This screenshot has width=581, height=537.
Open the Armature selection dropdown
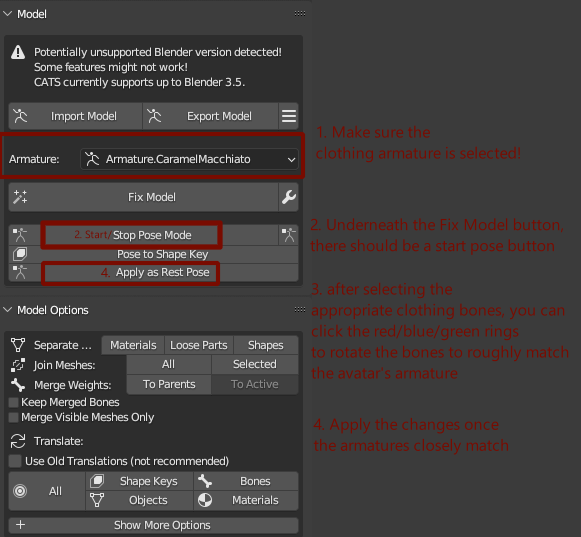[189, 159]
